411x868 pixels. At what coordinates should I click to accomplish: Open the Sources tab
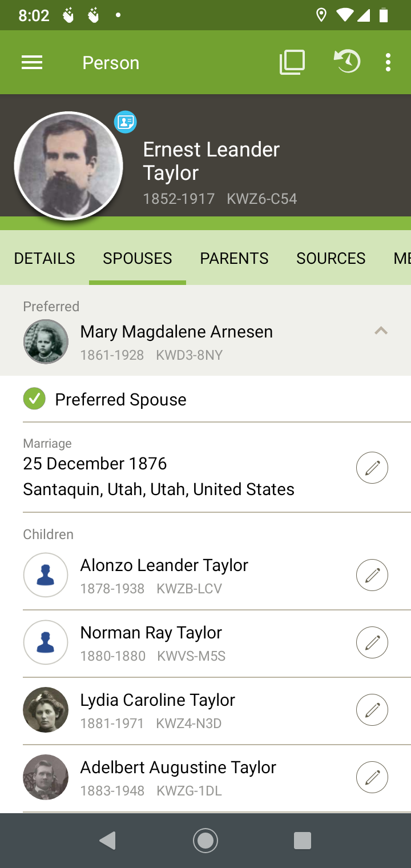coord(331,258)
